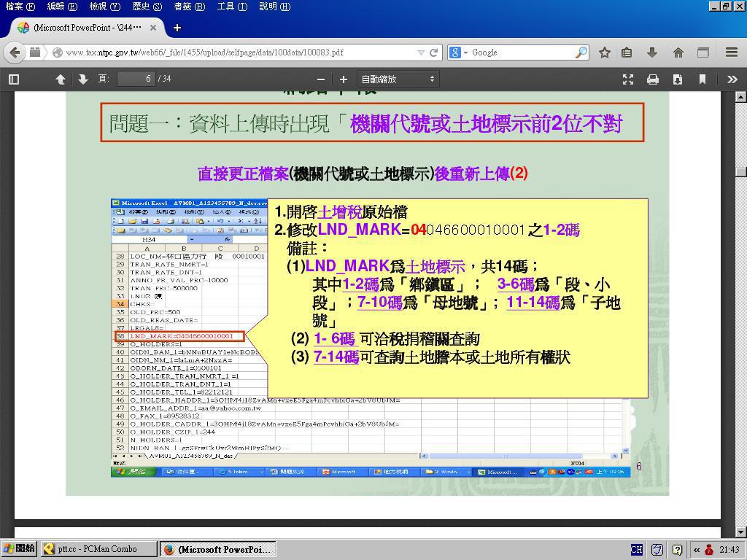
Task: Click the Microsoft PowerPoi... Firefox taskbar item
Action: tap(217, 549)
